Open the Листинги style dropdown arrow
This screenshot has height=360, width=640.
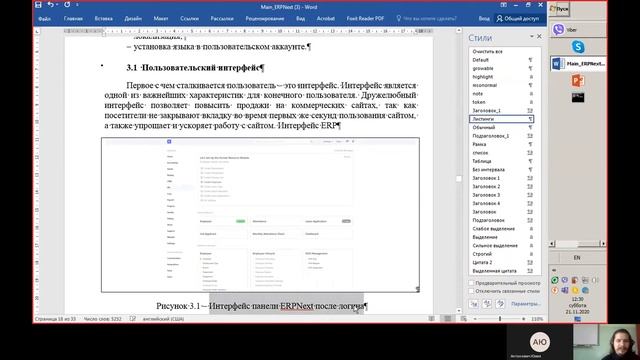(x=530, y=119)
